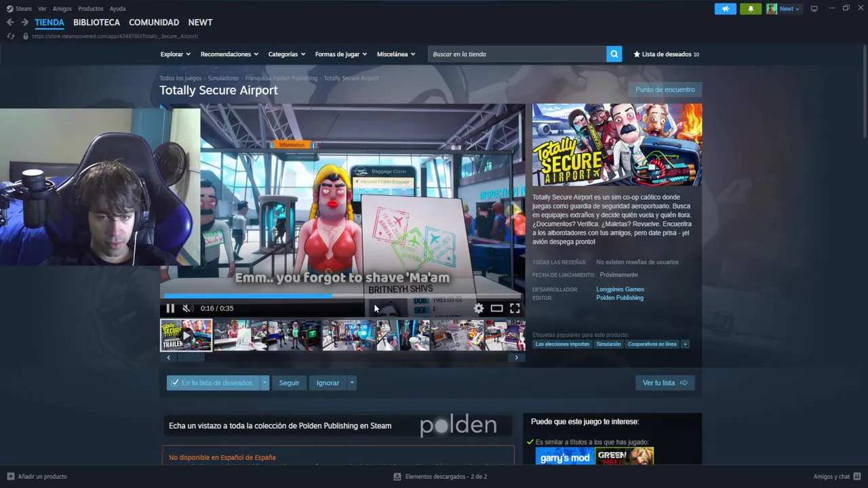The image size is (868, 488).
Task: Click the garry's mod thumbnail
Action: click(564, 457)
